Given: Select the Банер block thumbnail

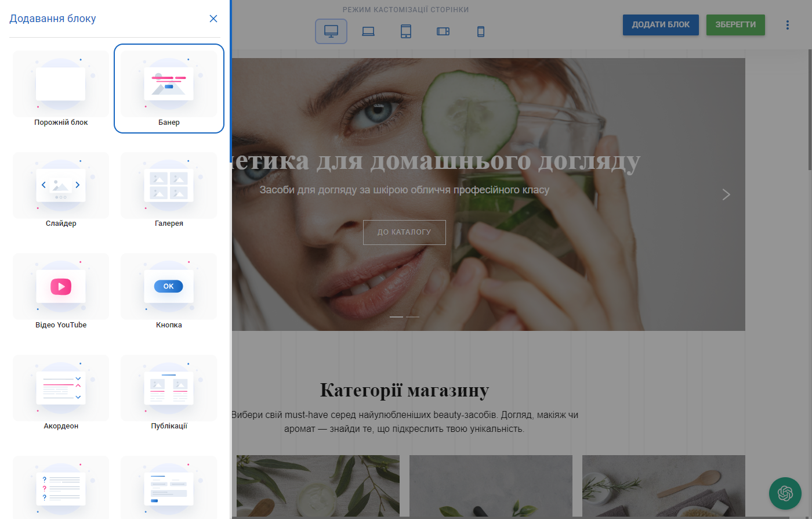Looking at the screenshot, I should click(168, 83).
